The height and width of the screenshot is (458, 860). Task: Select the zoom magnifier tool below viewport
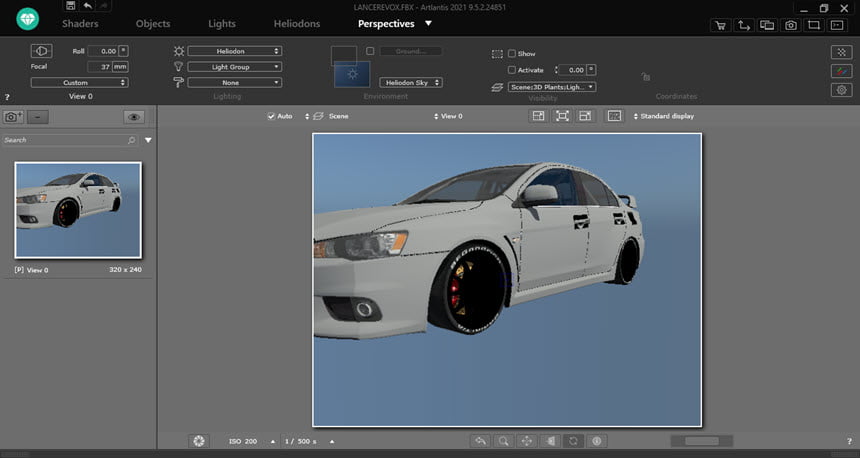click(x=503, y=441)
